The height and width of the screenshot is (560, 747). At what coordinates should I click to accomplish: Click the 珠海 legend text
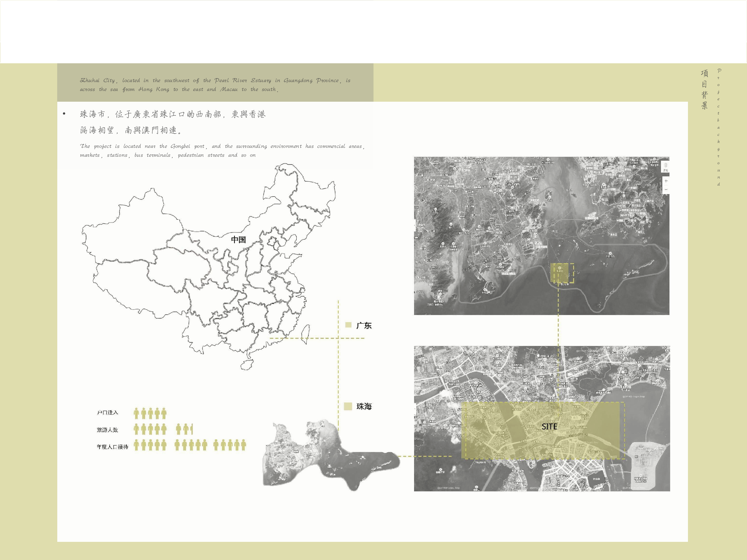click(x=364, y=406)
